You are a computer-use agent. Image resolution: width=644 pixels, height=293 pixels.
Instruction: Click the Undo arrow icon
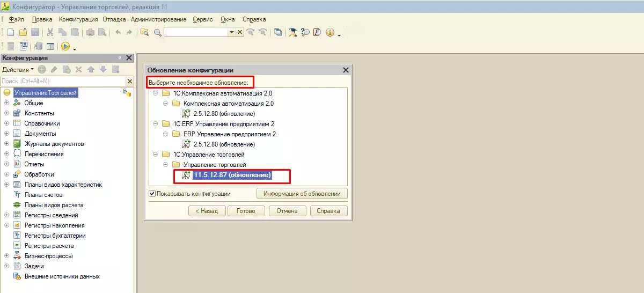click(x=118, y=32)
